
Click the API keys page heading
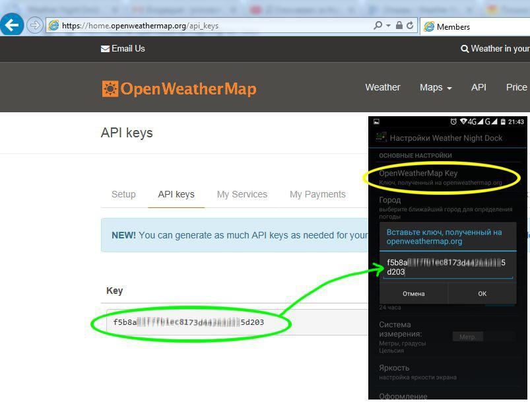tap(127, 133)
